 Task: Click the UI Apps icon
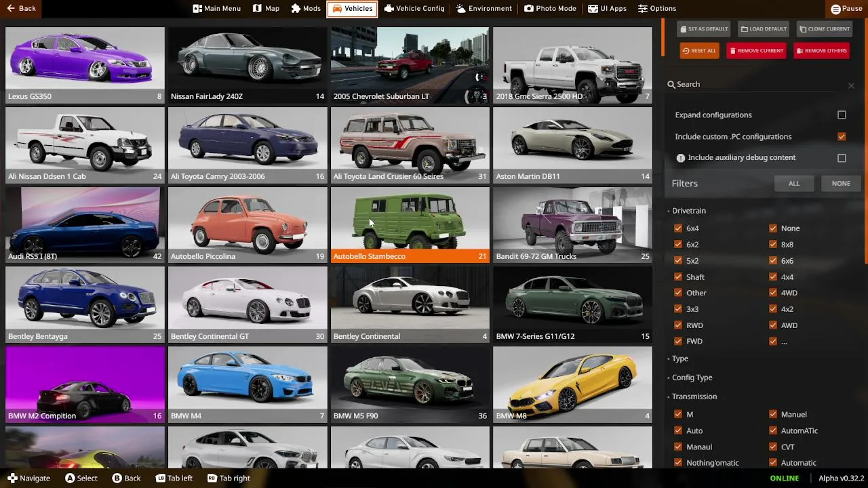593,9
